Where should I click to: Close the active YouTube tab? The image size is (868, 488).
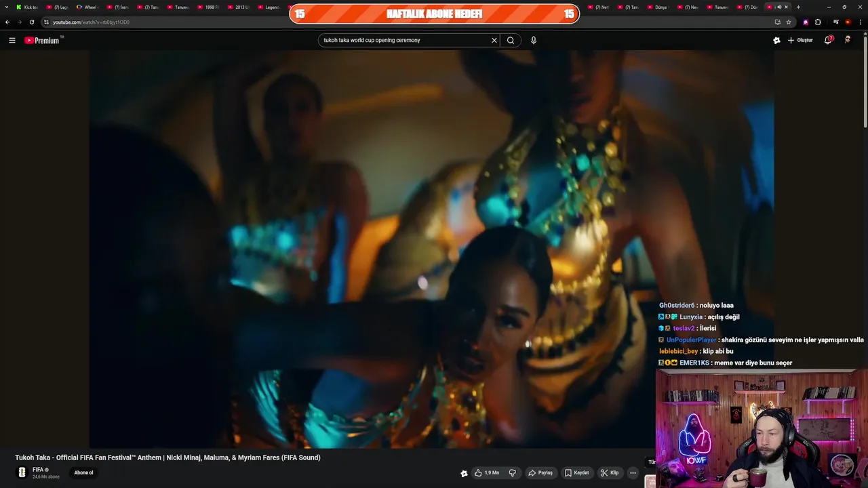pyautogui.click(x=787, y=7)
